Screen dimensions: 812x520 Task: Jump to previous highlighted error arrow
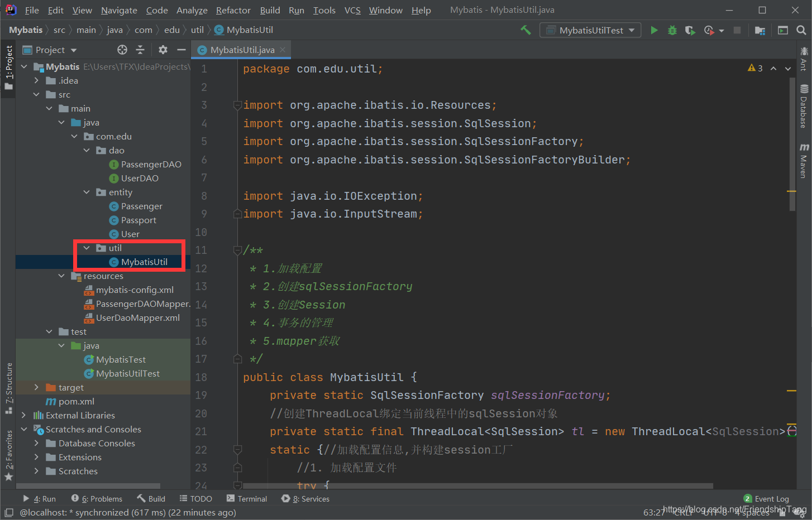click(x=773, y=68)
